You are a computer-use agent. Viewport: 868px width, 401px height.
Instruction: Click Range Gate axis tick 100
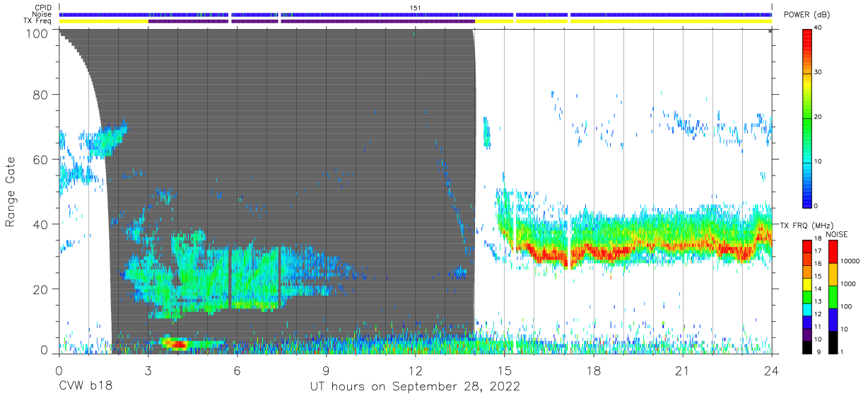point(37,33)
